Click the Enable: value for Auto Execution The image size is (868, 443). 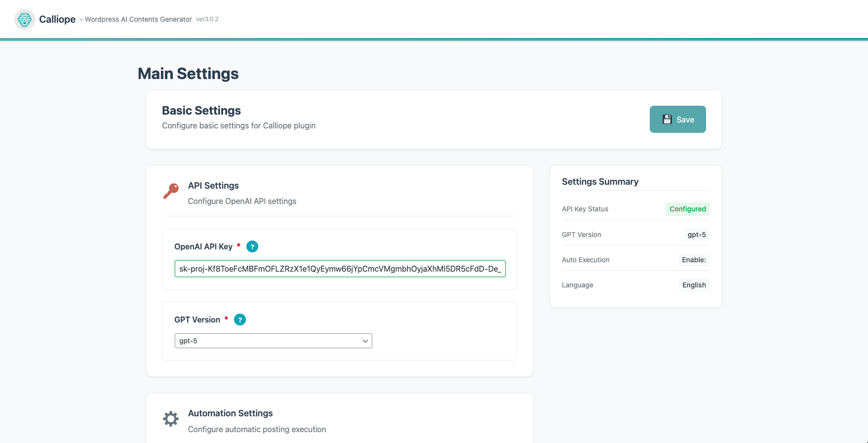click(694, 260)
